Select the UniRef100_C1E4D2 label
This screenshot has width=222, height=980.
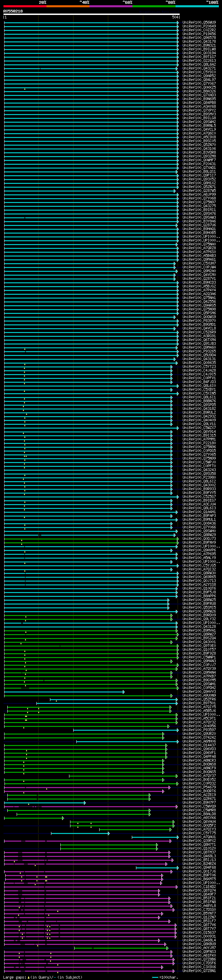coord(199,887)
